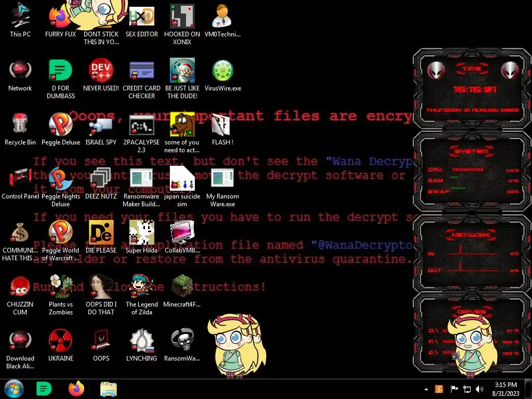
Task: Click the Super Hilda icon
Action: (x=141, y=237)
